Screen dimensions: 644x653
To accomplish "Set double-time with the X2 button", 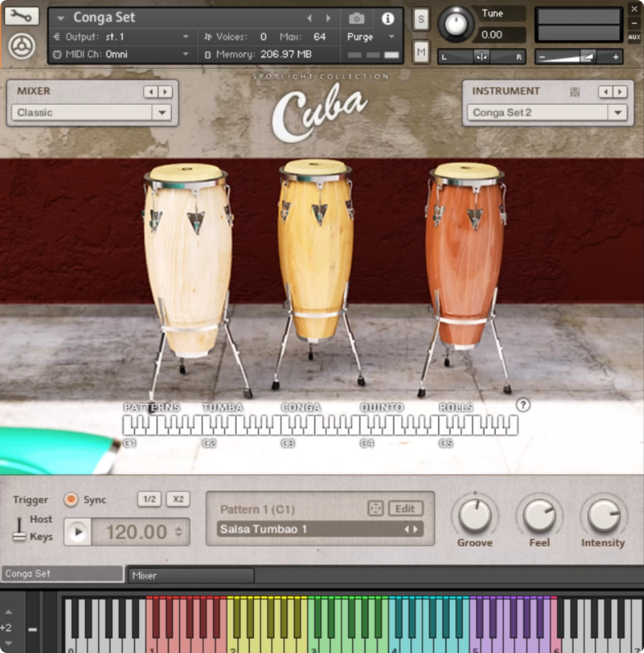I will pos(178,499).
